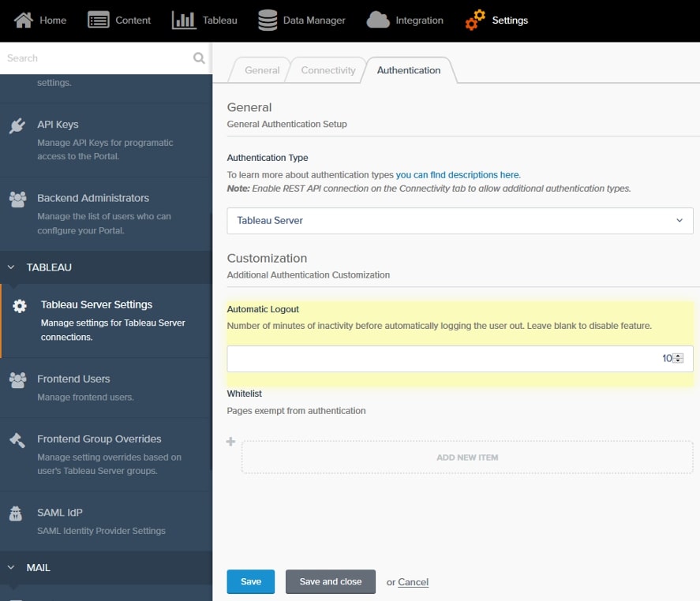
Task: Open the Integration menu
Action: pos(405,20)
